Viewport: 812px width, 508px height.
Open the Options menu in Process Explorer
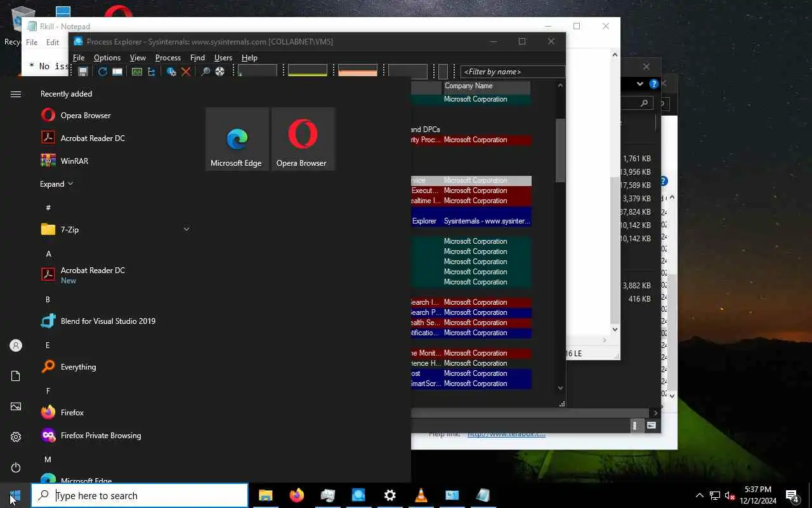pos(107,58)
